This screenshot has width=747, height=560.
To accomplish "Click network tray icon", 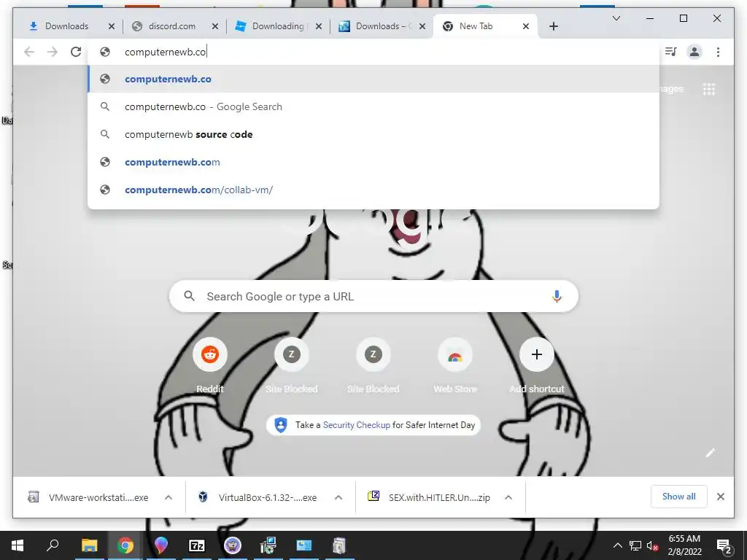I will 635,545.
